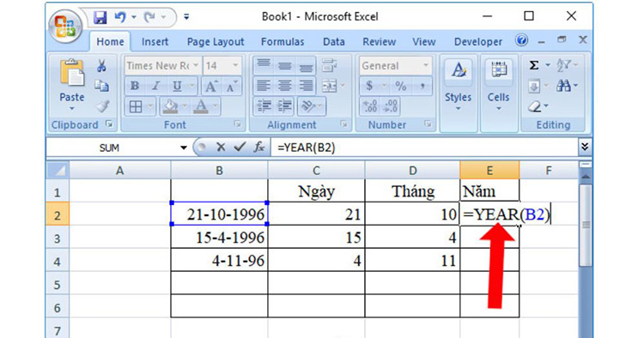Viewport: 644px width, 338px height.
Task: Click the Select All corner button
Action: pyautogui.click(x=57, y=170)
